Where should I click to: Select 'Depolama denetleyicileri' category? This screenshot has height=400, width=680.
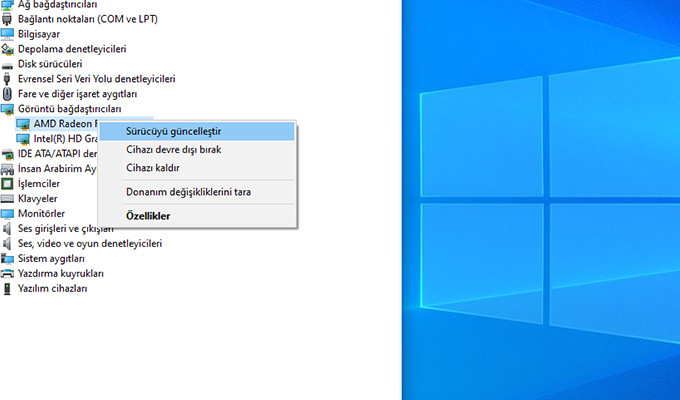(x=72, y=49)
